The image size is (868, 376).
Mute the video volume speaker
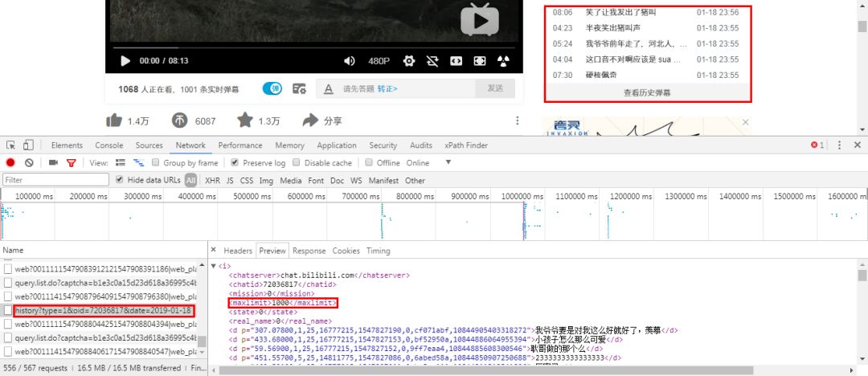(x=350, y=61)
